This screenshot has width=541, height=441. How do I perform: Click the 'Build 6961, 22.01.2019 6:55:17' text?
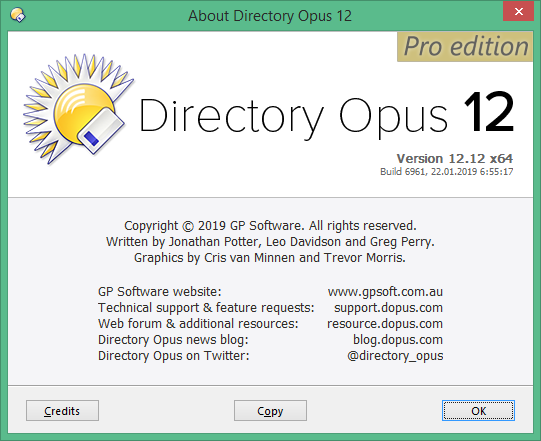click(446, 172)
